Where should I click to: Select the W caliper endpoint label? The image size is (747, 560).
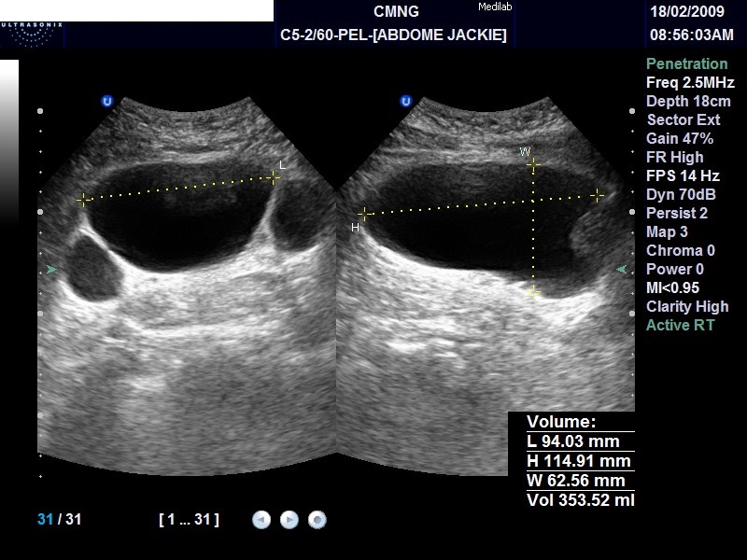coord(525,152)
